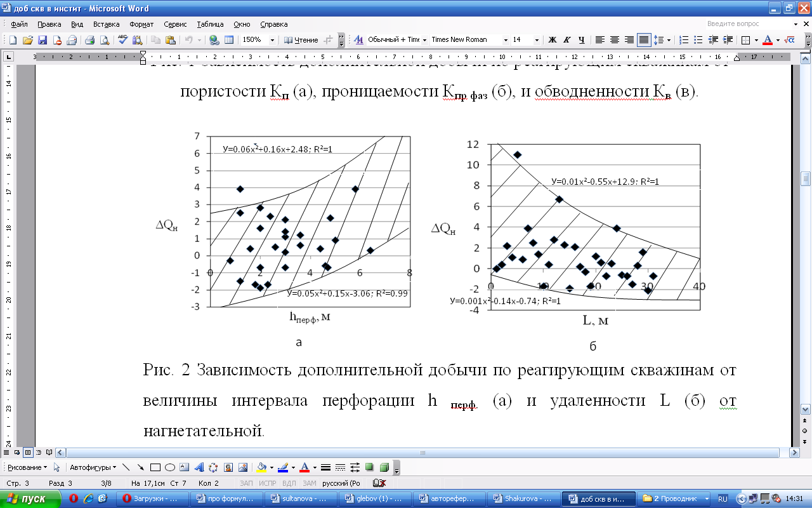
Task: Switch to the Shakurova taskbar window
Action: (x=524, y=498)
